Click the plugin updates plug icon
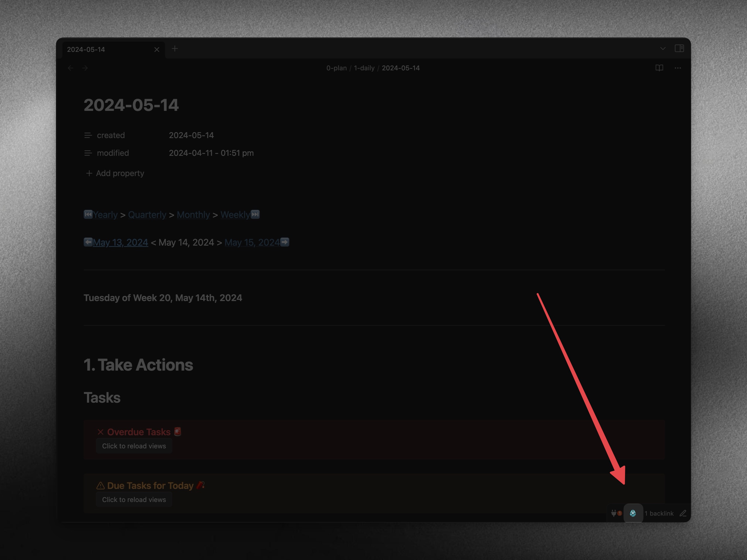The height and width of the screenshot is (560, 747). click(614, 513)
